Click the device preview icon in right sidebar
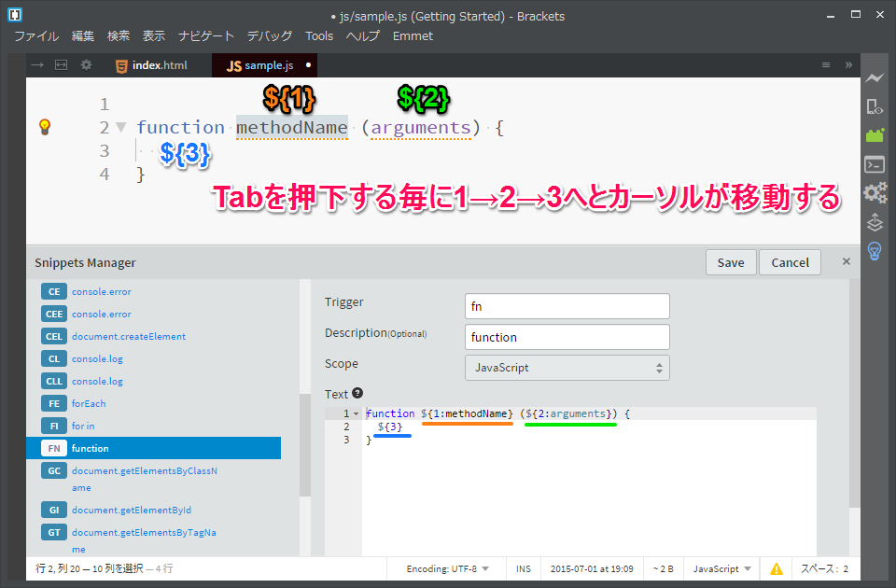 875,106
